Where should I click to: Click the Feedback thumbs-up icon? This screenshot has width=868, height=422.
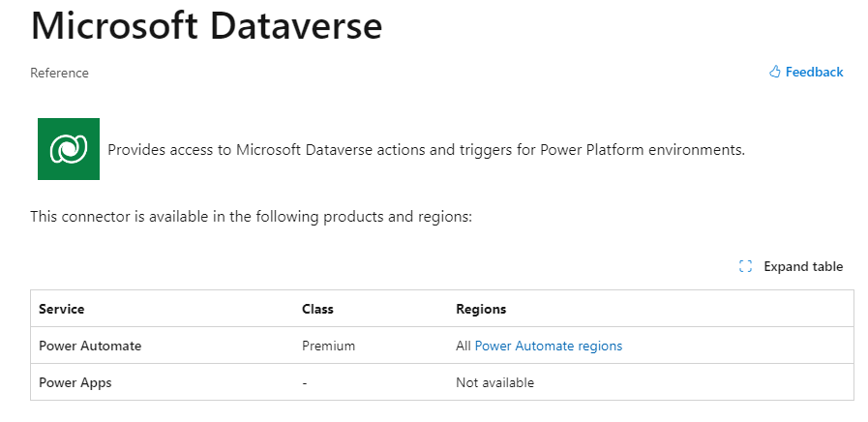pos(775,72)
